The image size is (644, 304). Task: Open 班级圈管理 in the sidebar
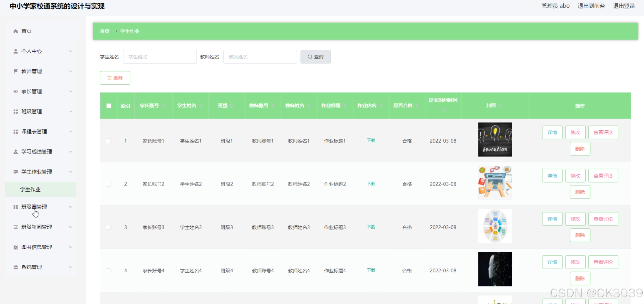(x=34, y=207)
